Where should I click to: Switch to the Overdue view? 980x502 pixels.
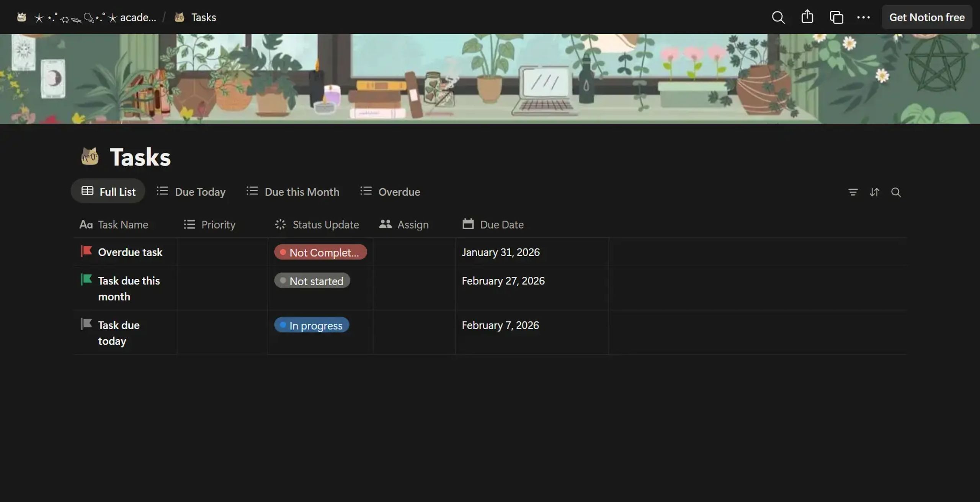click(x=390, y=191)
